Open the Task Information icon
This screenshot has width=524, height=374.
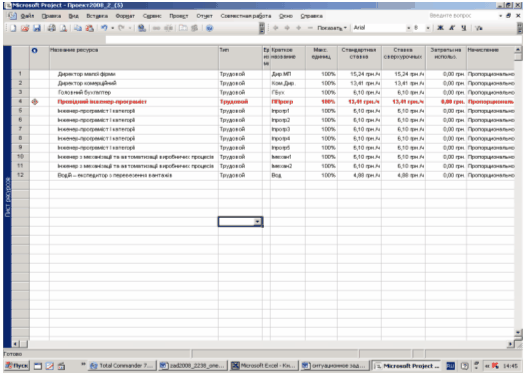click(x=183, y=28)
